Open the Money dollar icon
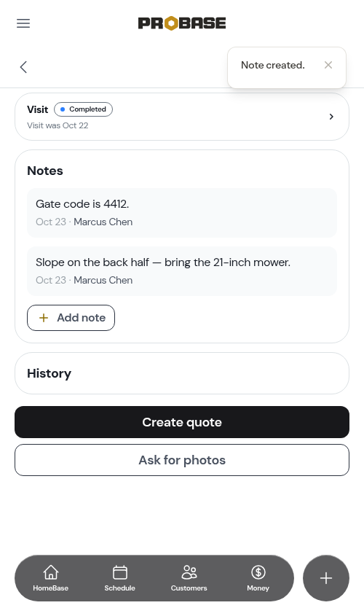Image resolution: width=364 pixels, height=616 pixels. coord(258,572)
